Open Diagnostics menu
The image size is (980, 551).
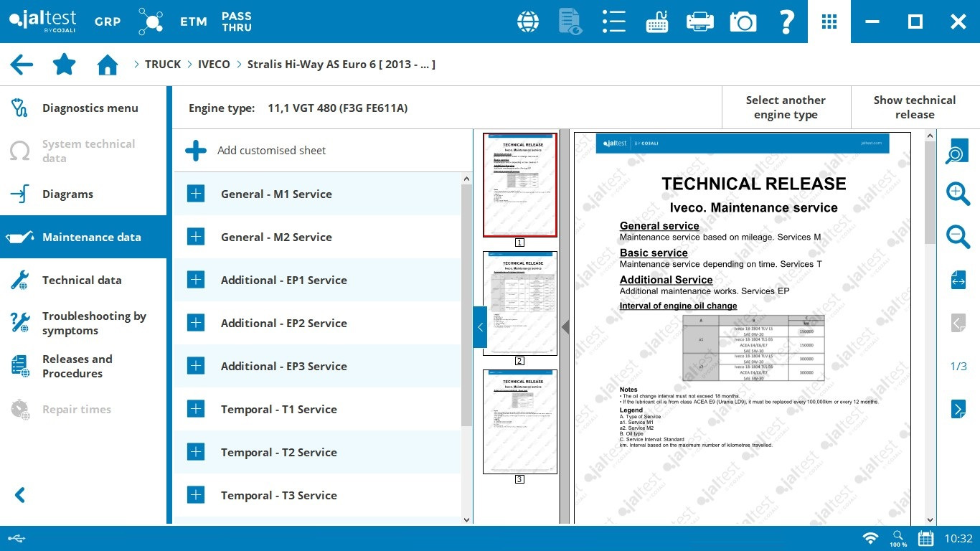tap(83, 108)
